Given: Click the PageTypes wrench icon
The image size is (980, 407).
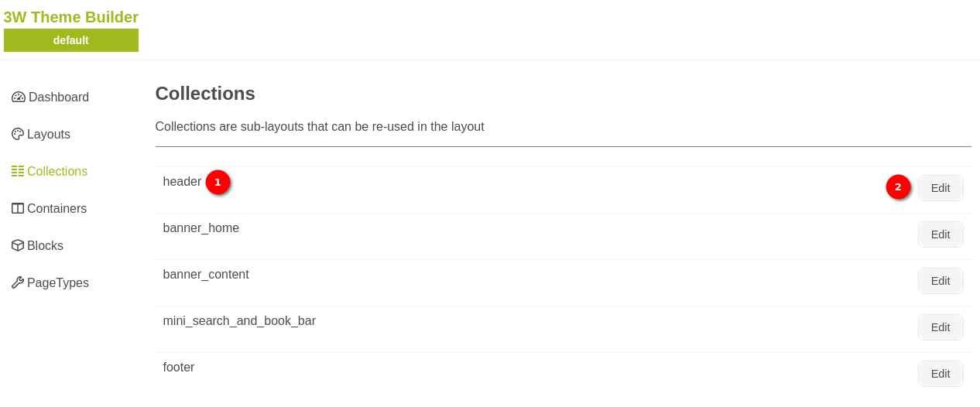Looking at the screenshot, I should pyautogui.click(x=18, y=283).
